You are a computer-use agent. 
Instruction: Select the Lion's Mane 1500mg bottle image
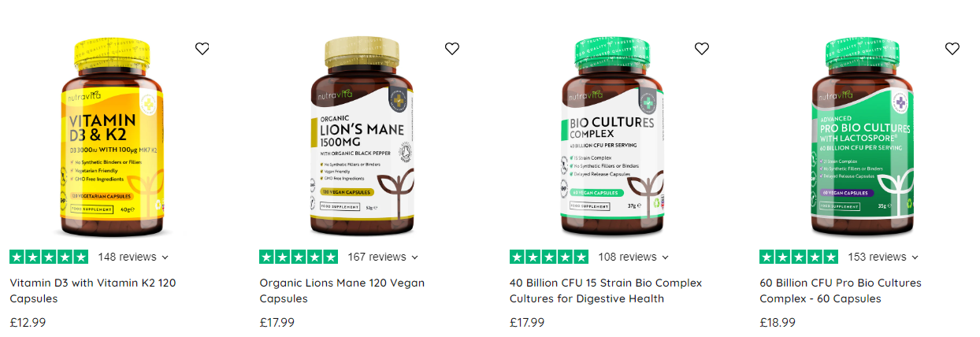pos(364,137)
